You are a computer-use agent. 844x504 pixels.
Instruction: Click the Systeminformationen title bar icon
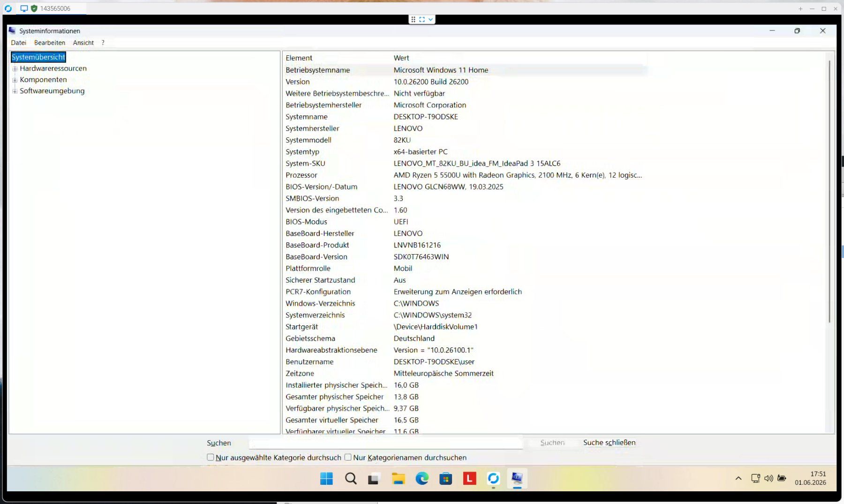click(x=12, y=30)
